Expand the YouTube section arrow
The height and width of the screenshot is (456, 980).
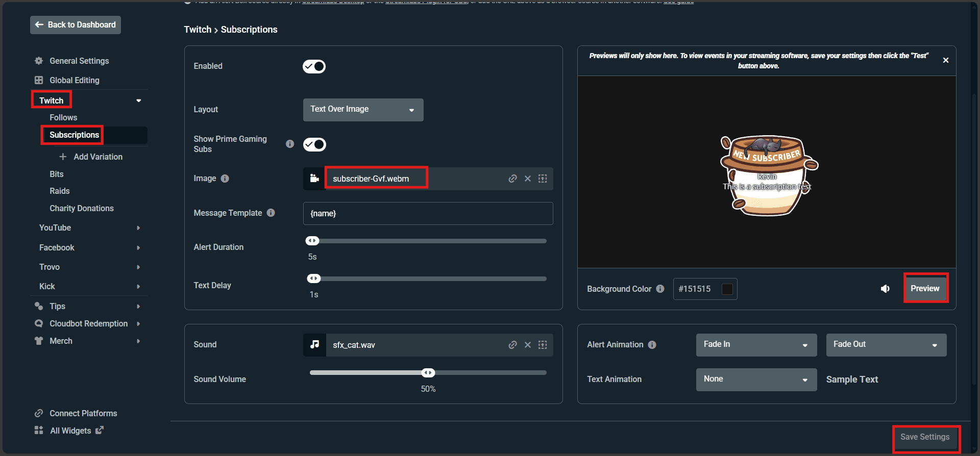pyautogui.click(x=138, y=228)
